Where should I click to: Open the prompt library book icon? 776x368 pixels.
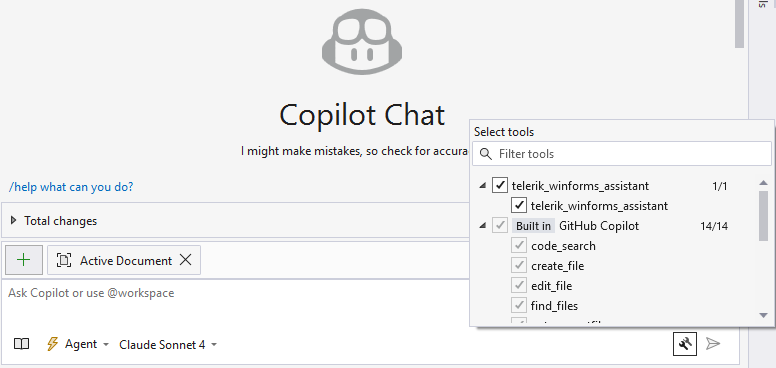point(21,344)
